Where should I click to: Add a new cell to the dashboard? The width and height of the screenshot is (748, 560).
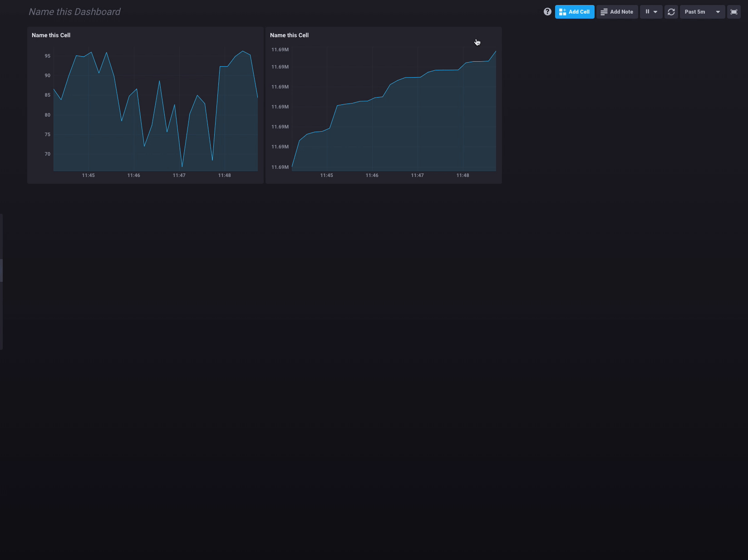pos(575,12)
